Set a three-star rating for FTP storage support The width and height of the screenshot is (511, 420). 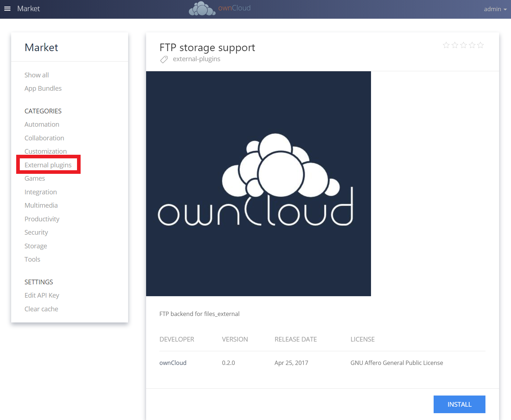463,45
